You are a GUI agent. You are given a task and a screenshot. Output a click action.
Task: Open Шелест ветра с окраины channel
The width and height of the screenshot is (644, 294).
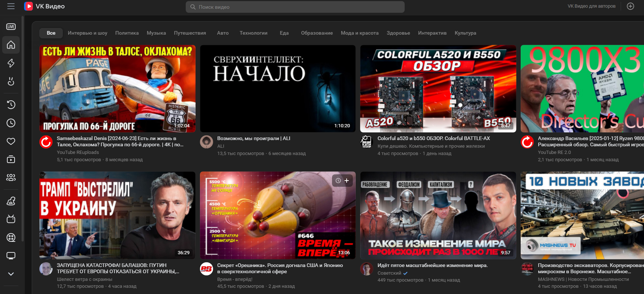pos(85,279)
